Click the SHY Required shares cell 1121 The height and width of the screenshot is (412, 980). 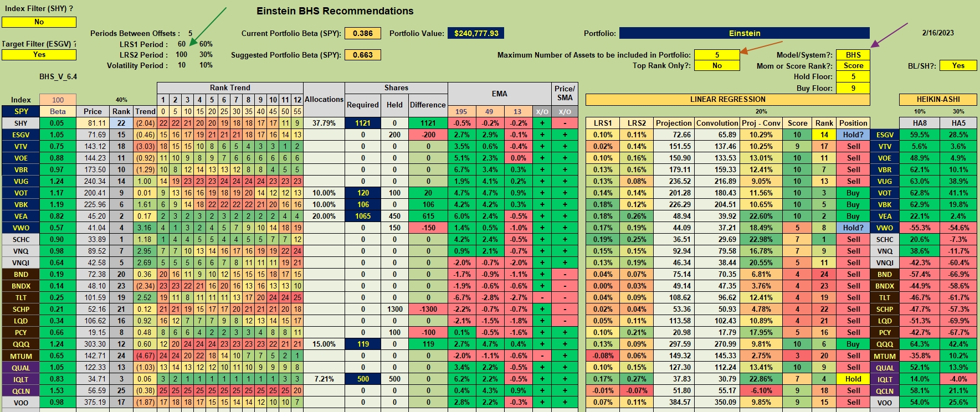(x=363, y=123)
